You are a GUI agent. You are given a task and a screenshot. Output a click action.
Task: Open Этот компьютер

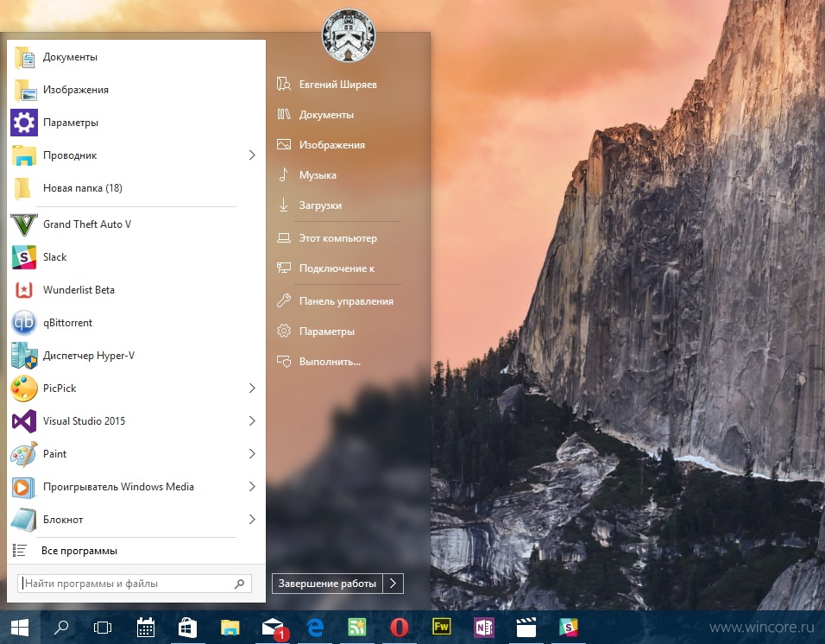click(x=339, y=238)
